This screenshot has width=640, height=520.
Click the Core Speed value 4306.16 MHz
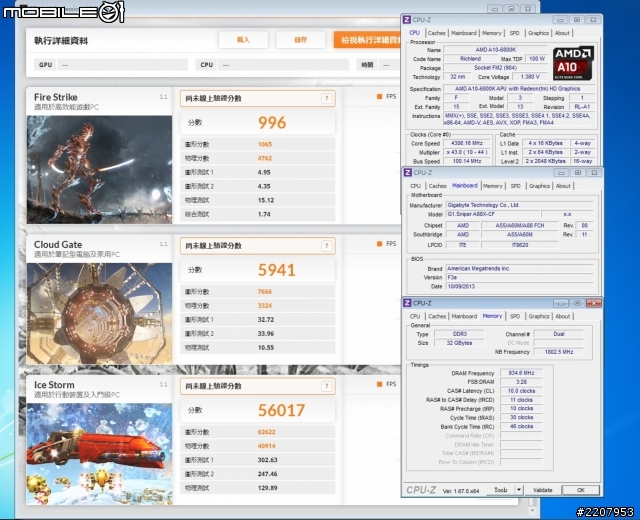point(467,143)
